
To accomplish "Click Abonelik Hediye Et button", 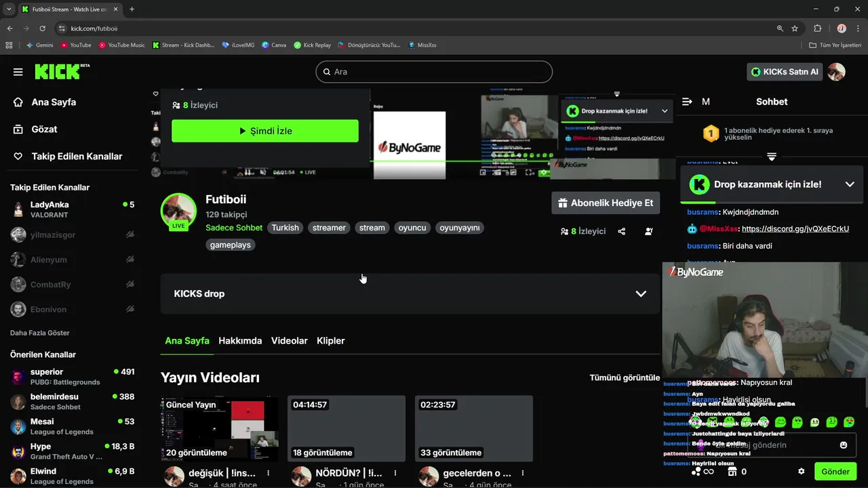I will coord(606,203).
